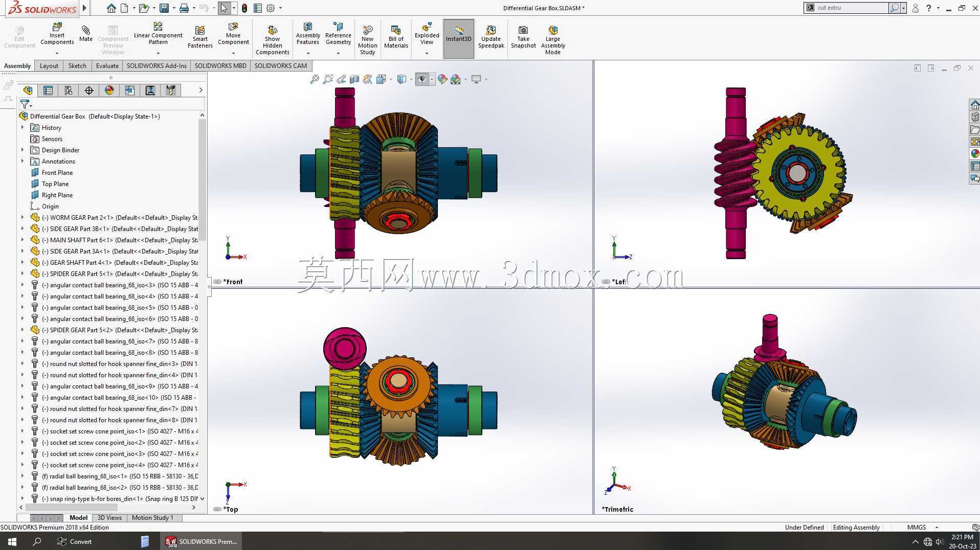Open the PropertyManager tab

[x=48, y=90]
